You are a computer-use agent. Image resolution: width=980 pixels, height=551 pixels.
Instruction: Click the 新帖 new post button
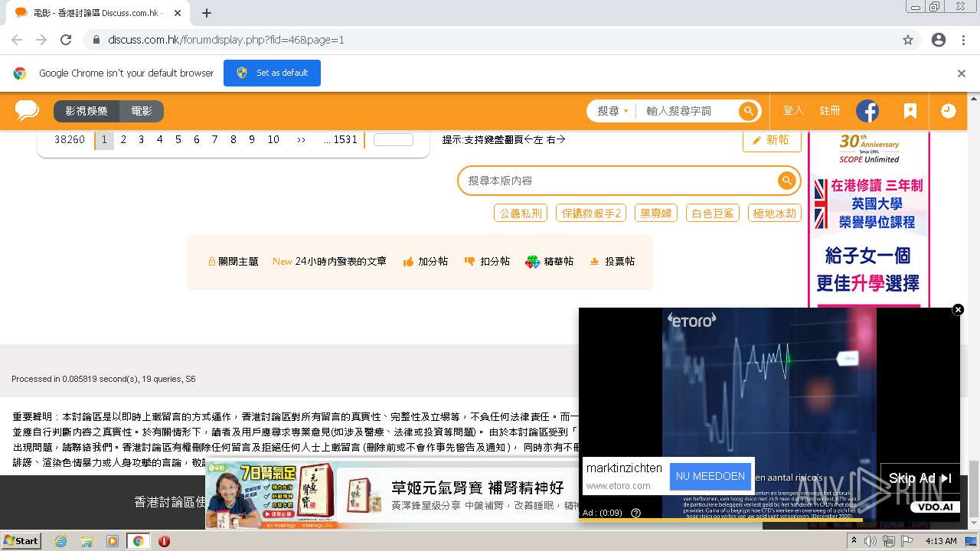coord(772,140)
